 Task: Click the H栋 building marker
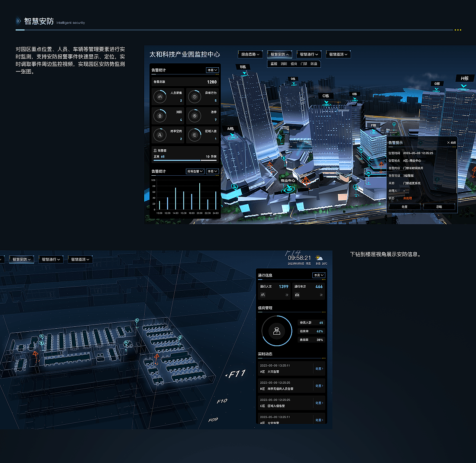tap(464, 79)
